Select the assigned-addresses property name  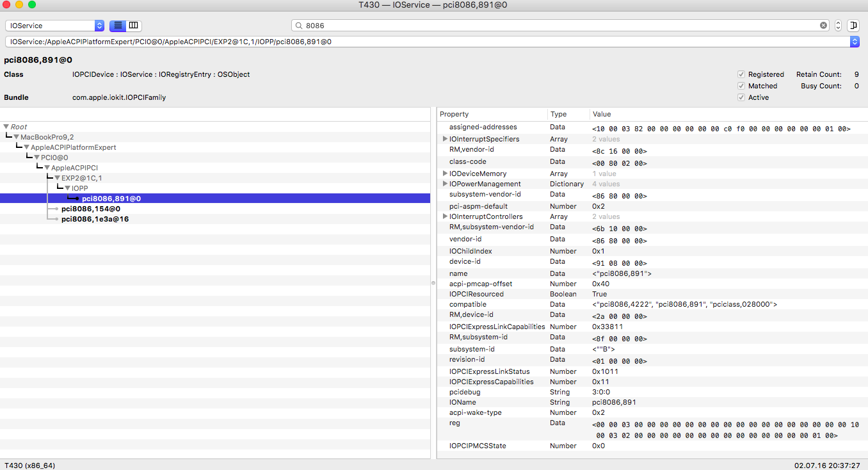pyautogui.click(x=483, y=127)
